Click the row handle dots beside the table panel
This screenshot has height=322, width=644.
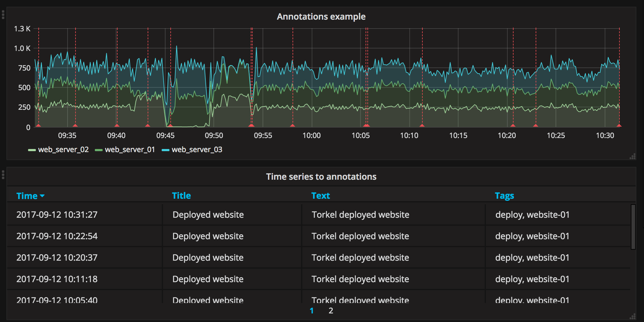(3, 175)
